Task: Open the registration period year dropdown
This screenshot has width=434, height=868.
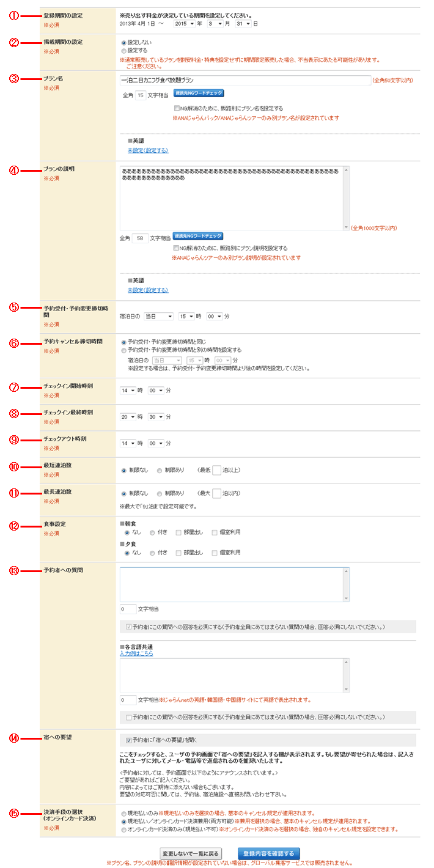Action: coord(184,24)
